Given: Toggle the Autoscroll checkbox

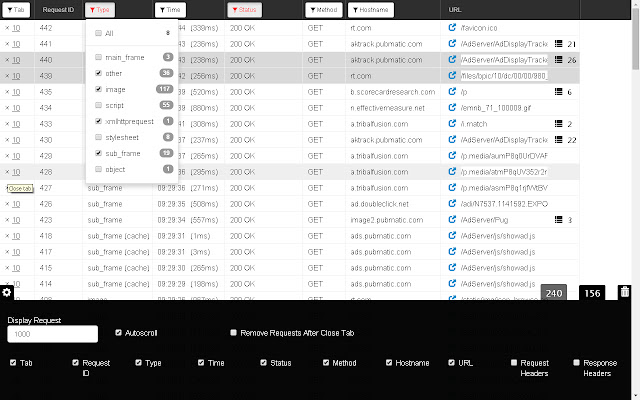Looking at the screenshot, I should click(x=118, y=333).
